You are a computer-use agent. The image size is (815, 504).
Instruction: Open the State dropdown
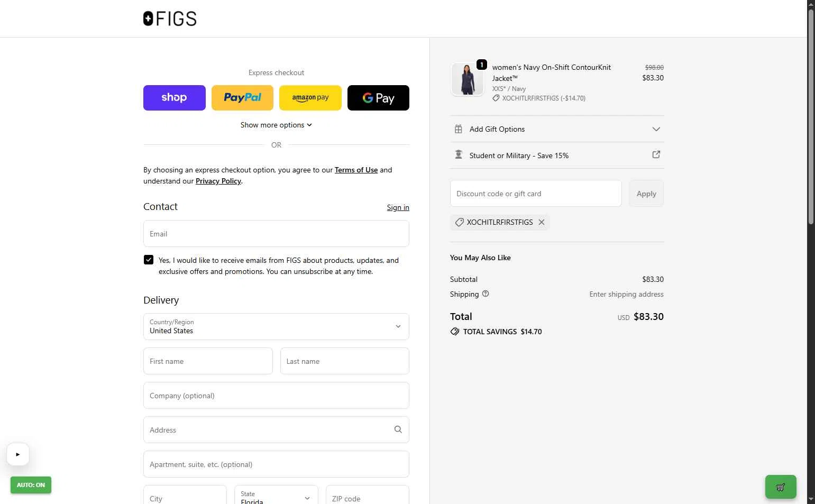point(276,497)
